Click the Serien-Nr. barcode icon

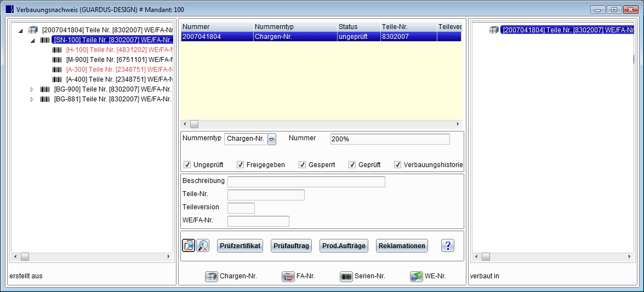(346, 277)
